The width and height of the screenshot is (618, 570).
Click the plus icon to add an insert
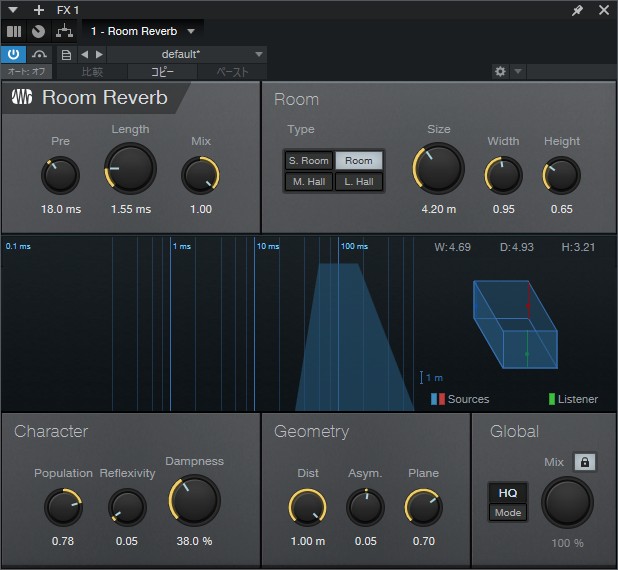pos(39,10)
